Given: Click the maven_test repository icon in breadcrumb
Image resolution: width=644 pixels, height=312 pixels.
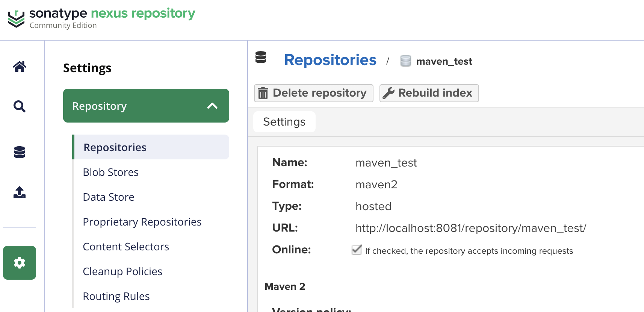Looking at the screenshot, I should [405, 61].
